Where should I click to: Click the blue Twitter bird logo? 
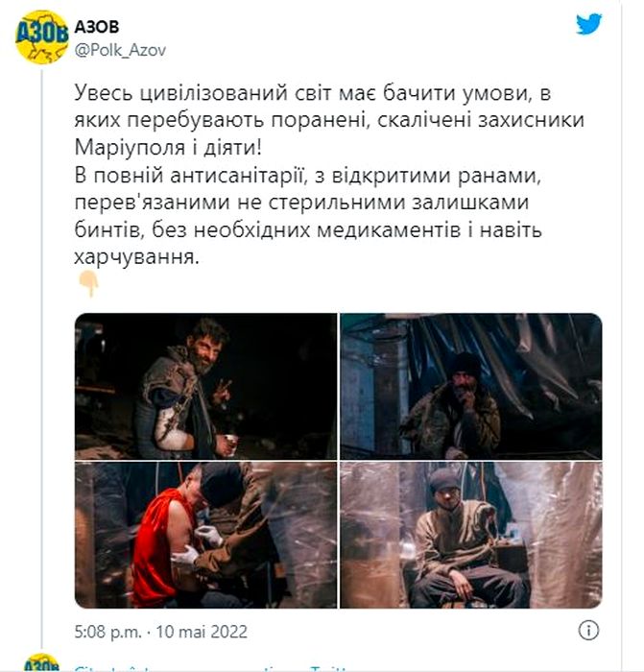click(x=588, y=24)
